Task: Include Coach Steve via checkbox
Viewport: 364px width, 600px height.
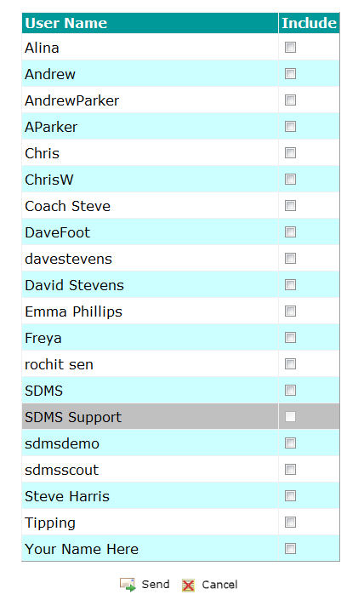Action: [290, 206]
